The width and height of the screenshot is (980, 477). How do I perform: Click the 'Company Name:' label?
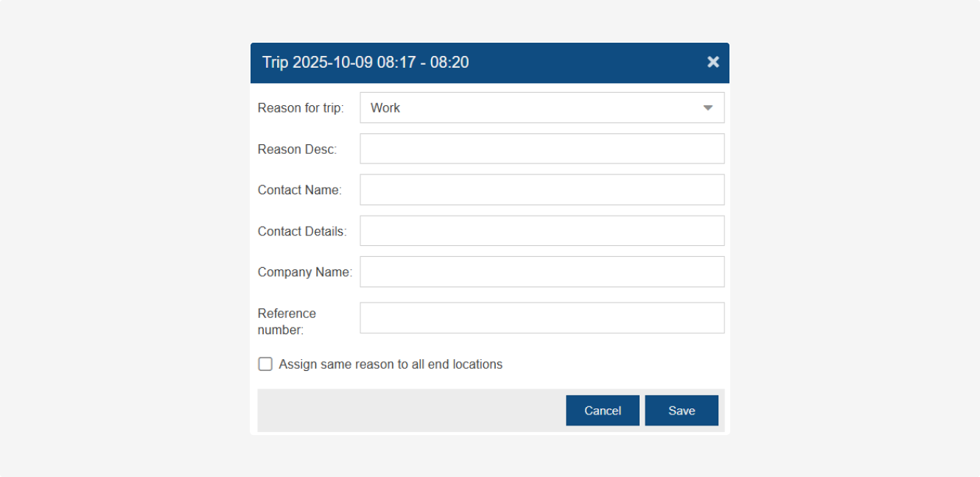[x=304, y=272]
